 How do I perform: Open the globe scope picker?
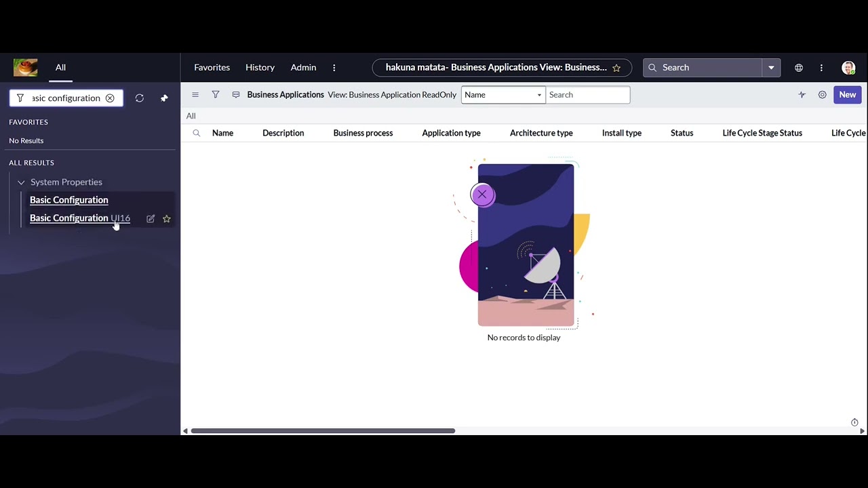(x=799, y=68)
